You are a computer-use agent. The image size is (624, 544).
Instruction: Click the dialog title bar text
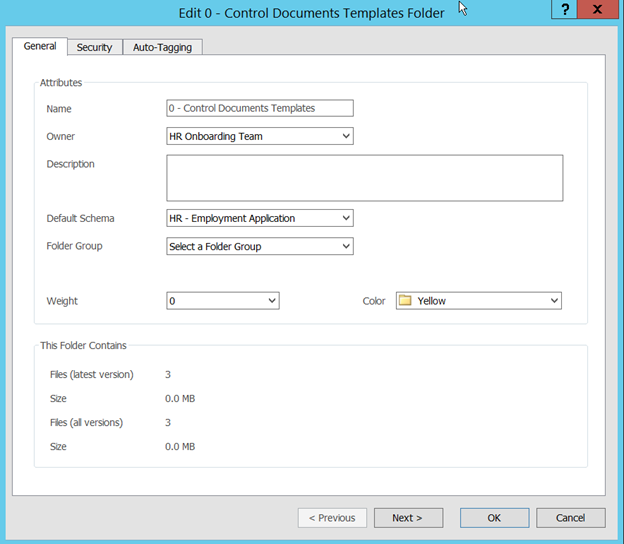312,13
